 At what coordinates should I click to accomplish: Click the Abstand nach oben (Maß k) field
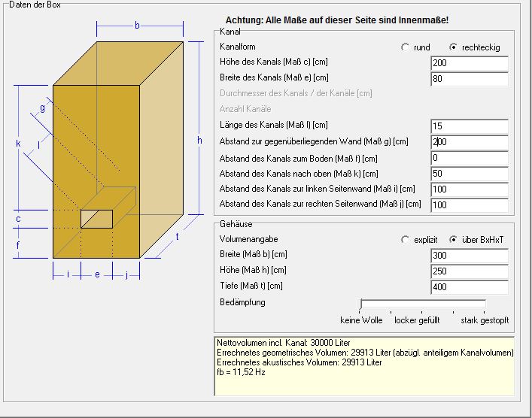pyautogui.click(x=470, y=173)
